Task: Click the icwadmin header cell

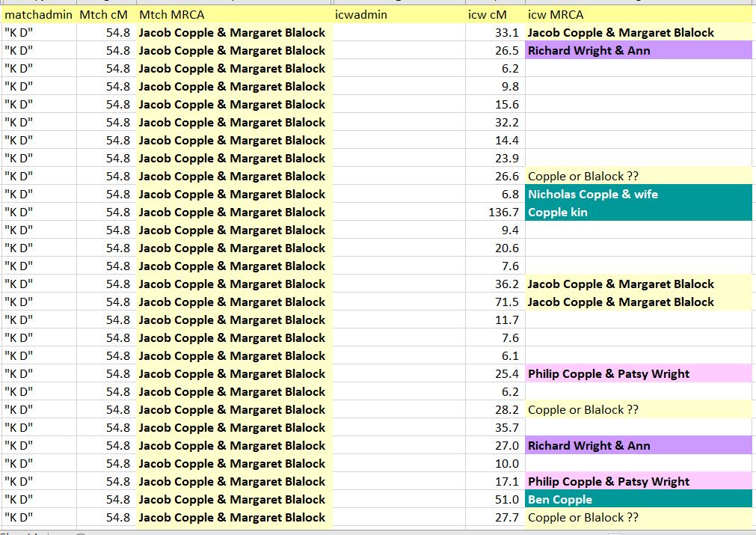Action: pos(399,15)
